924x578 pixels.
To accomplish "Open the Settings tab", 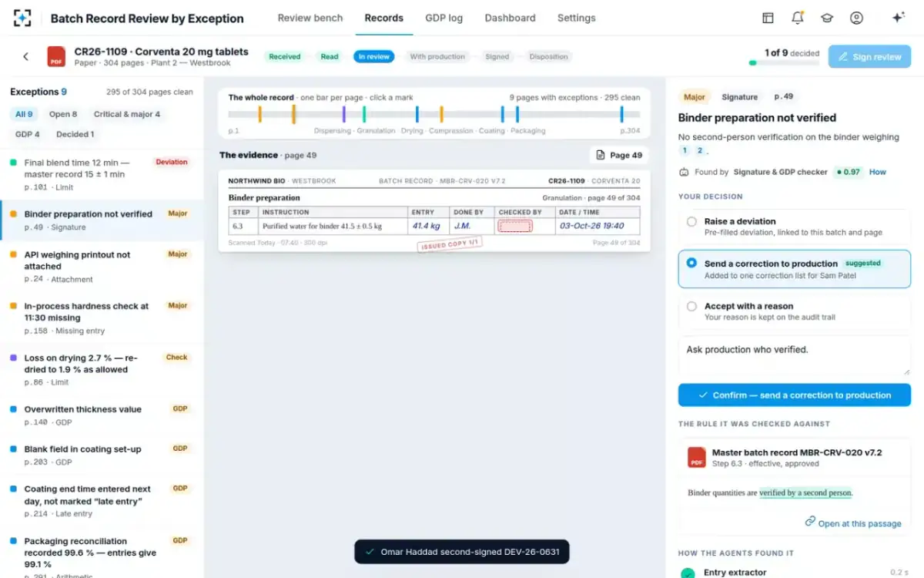I will [577, 18].
